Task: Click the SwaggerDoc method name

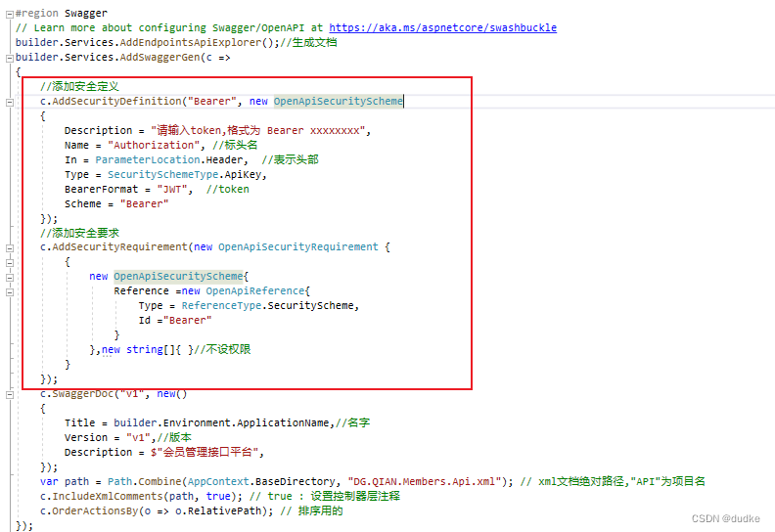Action: point(83,394)
